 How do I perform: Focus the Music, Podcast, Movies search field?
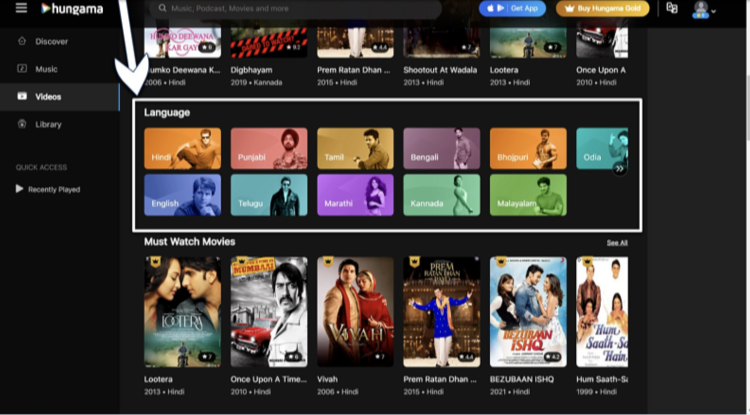click(x=296, y=9)
